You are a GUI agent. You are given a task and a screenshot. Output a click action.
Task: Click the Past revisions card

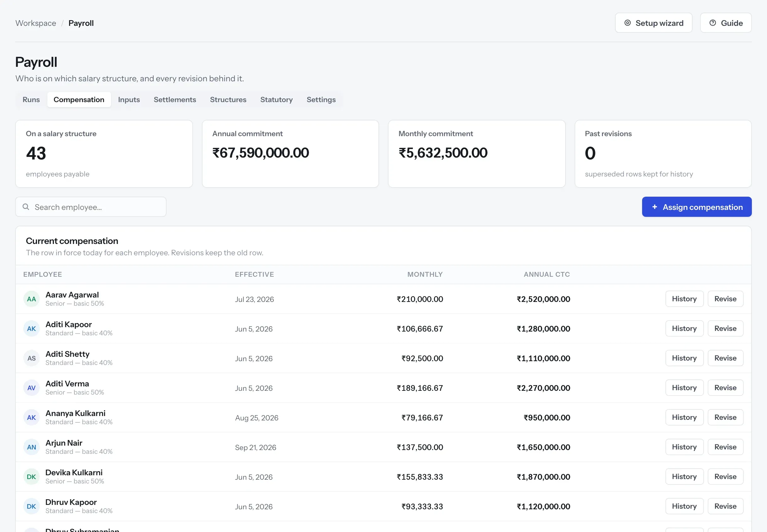[663, 154]
